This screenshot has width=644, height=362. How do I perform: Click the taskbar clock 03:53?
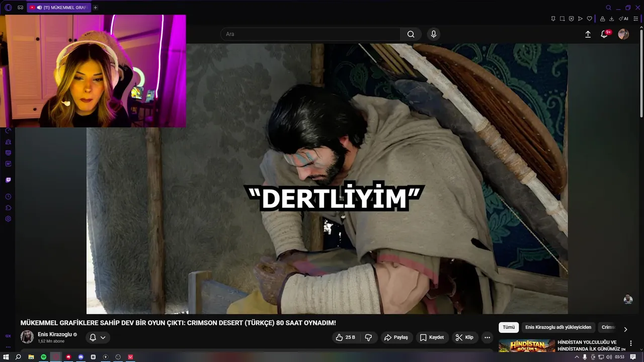620,357
